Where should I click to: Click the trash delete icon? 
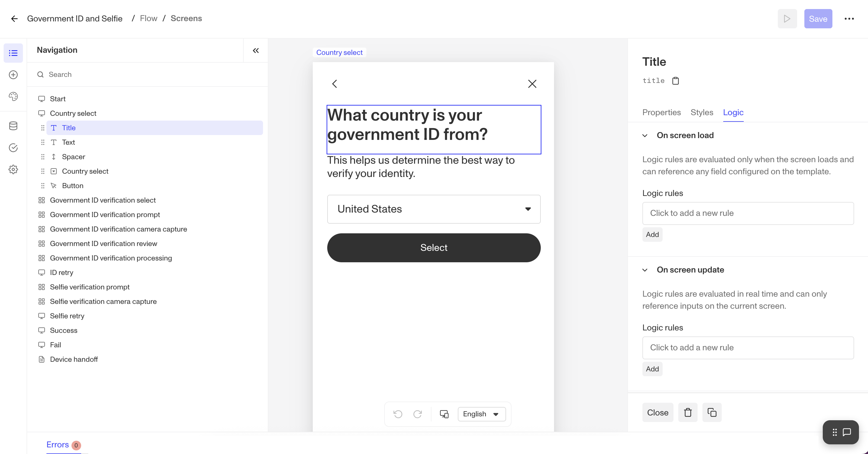688,413
